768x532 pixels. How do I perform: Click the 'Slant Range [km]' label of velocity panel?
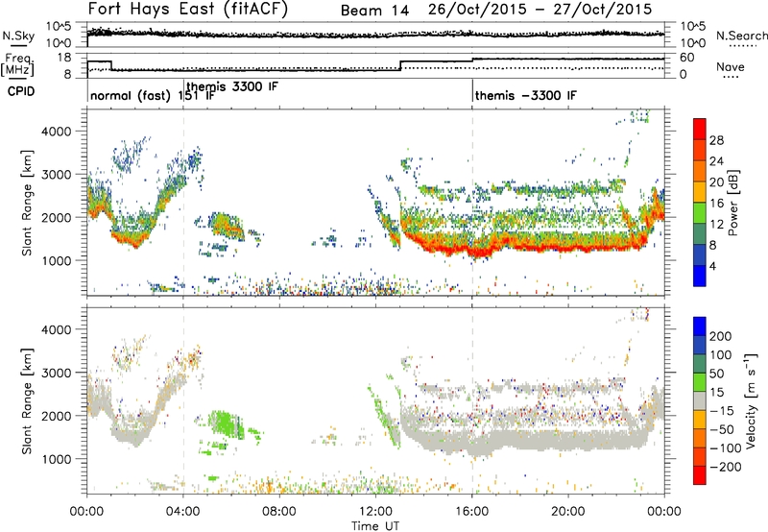click(27, 400)
